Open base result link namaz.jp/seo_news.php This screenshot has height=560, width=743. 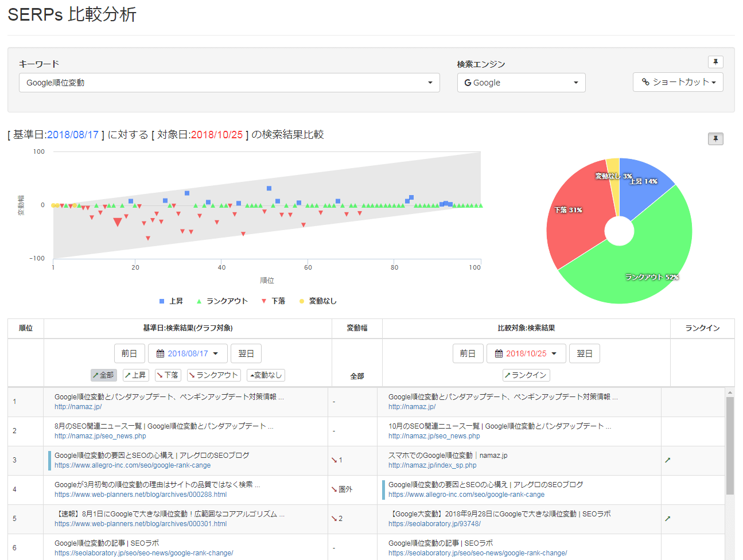pos(100,436)
